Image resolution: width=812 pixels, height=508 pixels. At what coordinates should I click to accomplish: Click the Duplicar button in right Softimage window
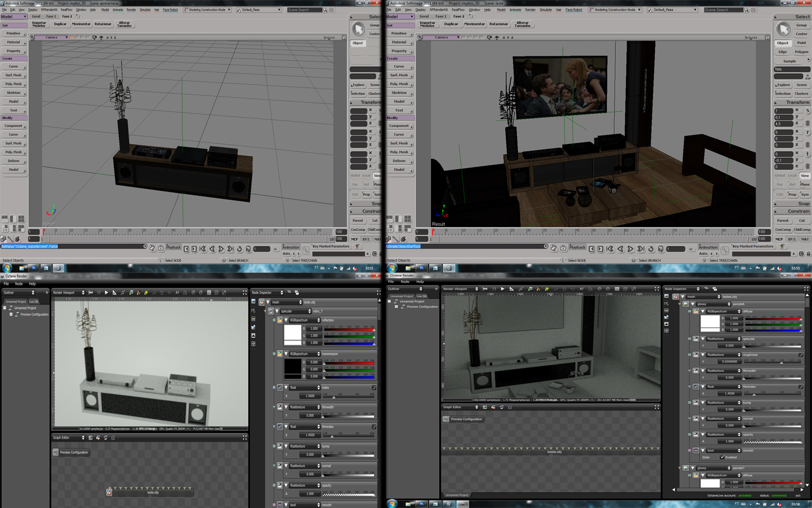451,24
